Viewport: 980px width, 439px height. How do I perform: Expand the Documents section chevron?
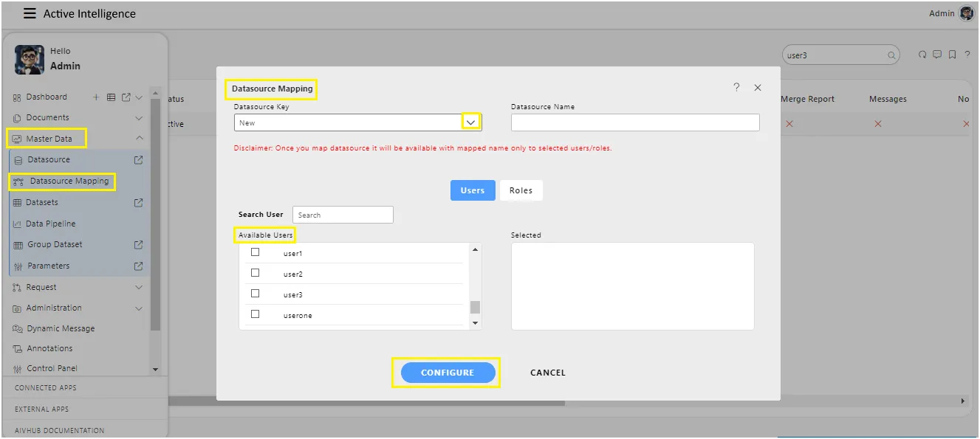point(139,118)
